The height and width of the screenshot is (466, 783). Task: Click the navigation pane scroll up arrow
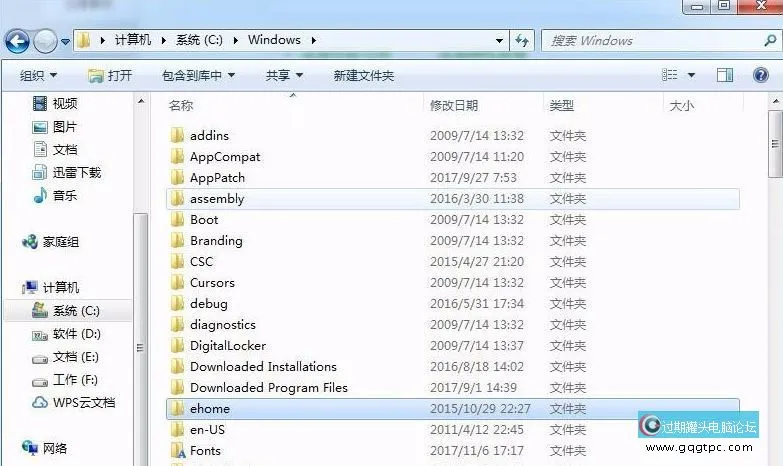pyautogui.click(x=141, y=101)
